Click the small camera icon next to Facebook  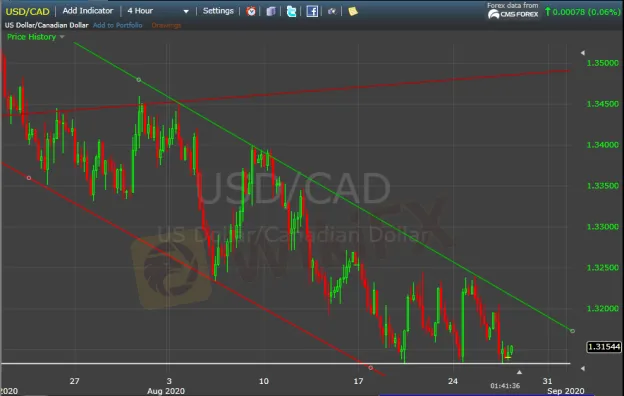(332, 12)
